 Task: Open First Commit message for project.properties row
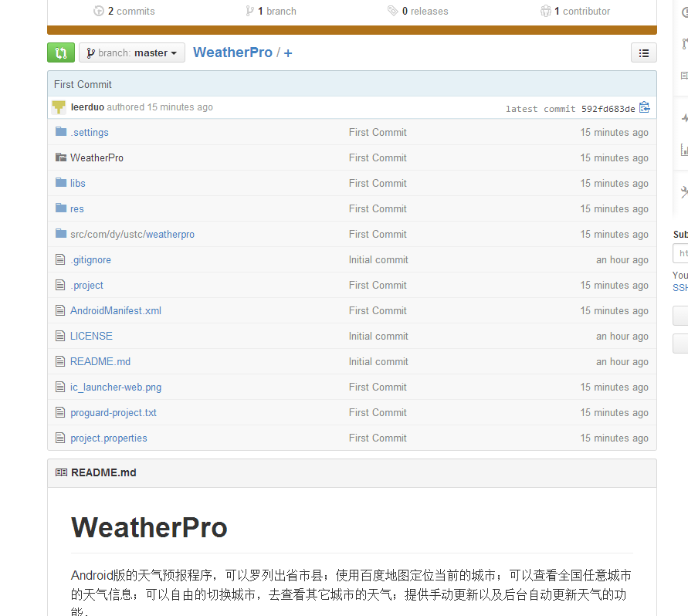(x=378, y=438)
